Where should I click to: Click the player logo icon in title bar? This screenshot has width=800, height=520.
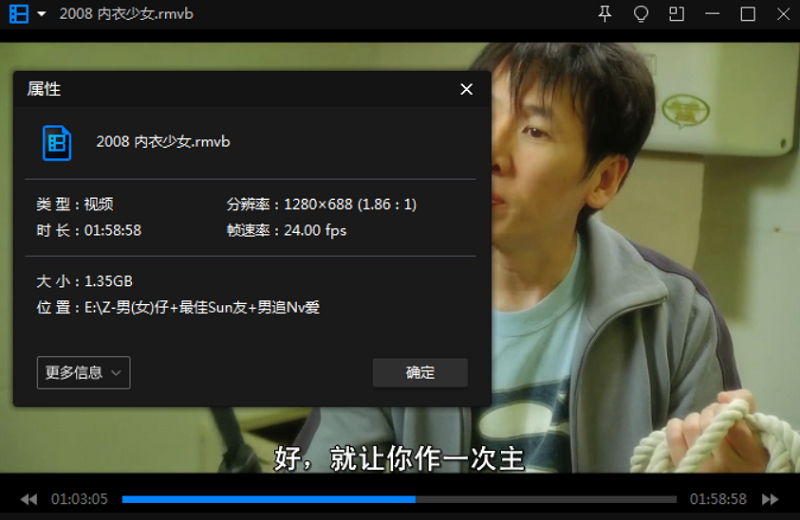click(19, 14)
